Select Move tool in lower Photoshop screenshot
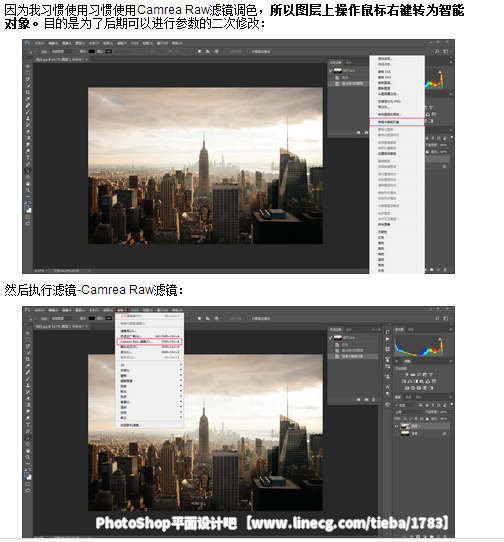The width and height of the screenshot is (504, 542). (x=28, y=333)
